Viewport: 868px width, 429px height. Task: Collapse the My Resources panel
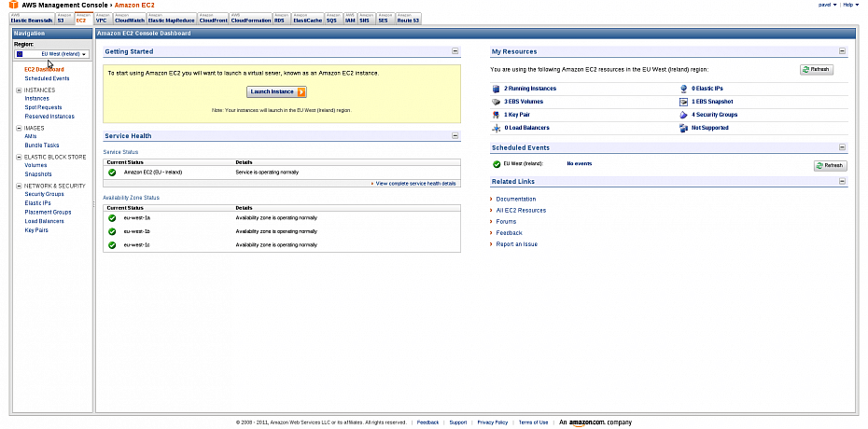[842, 51]
